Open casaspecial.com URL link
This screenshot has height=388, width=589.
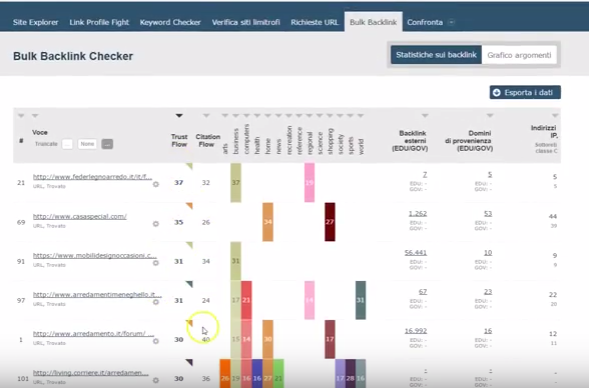pyautogui.click(x=80, y=216)
